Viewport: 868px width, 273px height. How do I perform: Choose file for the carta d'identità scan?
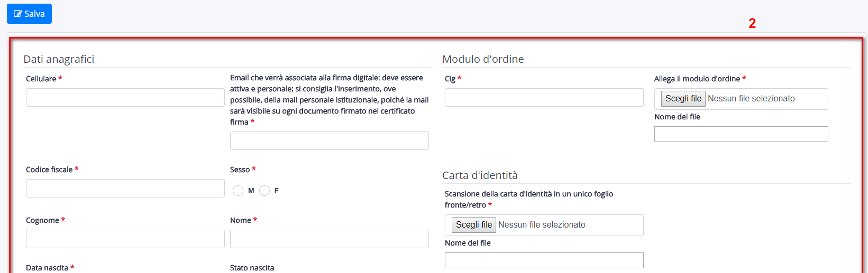[474, 225]
